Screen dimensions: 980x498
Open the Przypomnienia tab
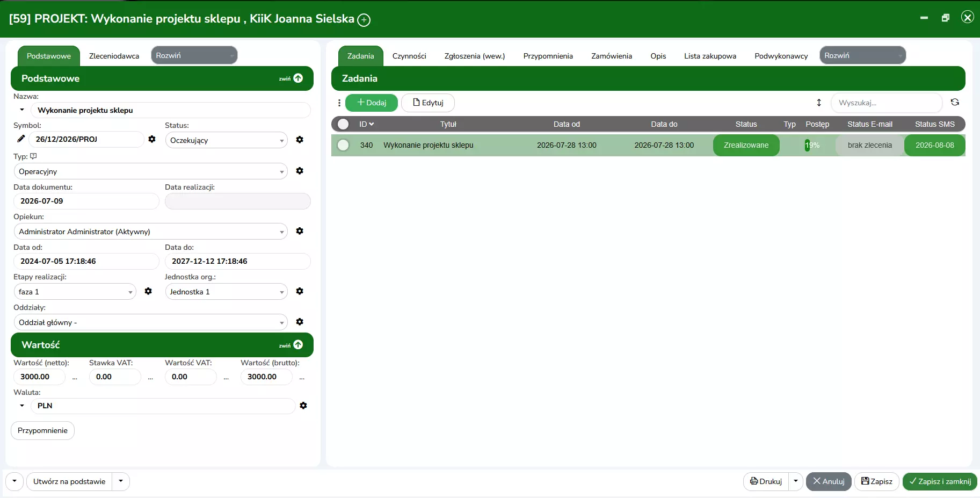(548, 56)
